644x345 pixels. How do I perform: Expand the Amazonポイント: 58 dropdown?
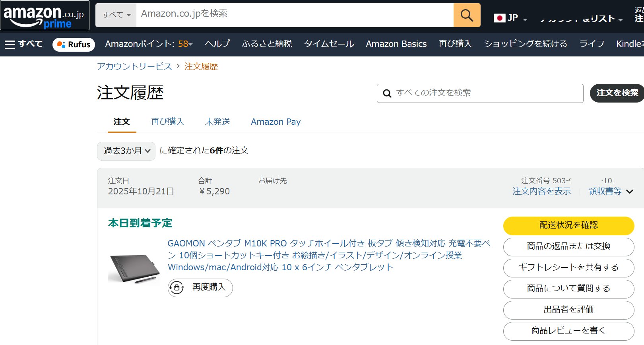149,44
